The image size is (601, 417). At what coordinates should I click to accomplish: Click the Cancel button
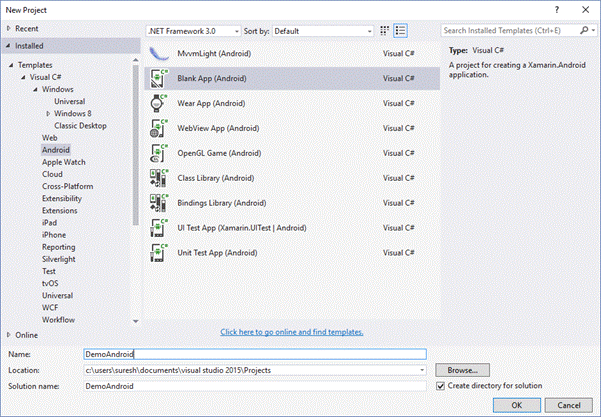tap(569, 405)
